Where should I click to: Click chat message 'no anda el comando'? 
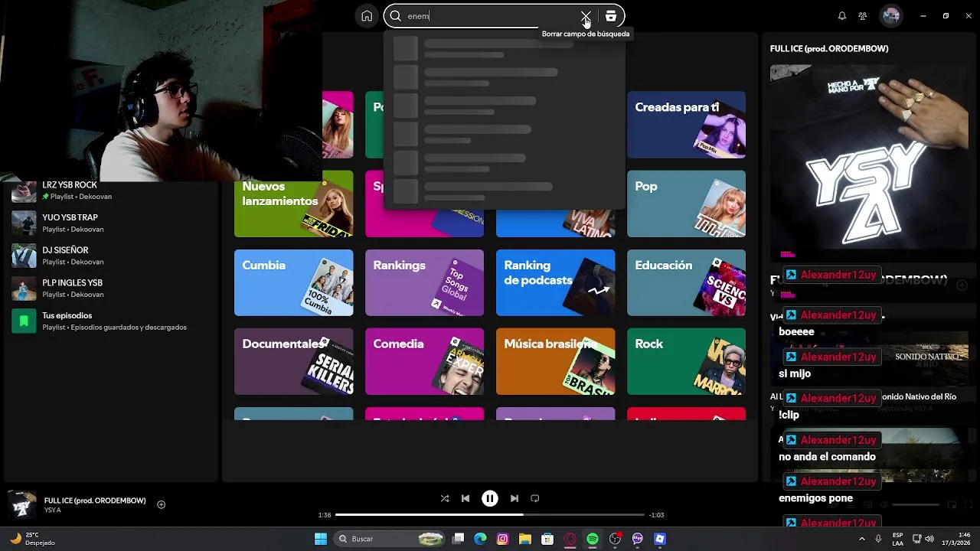(827, 457)
